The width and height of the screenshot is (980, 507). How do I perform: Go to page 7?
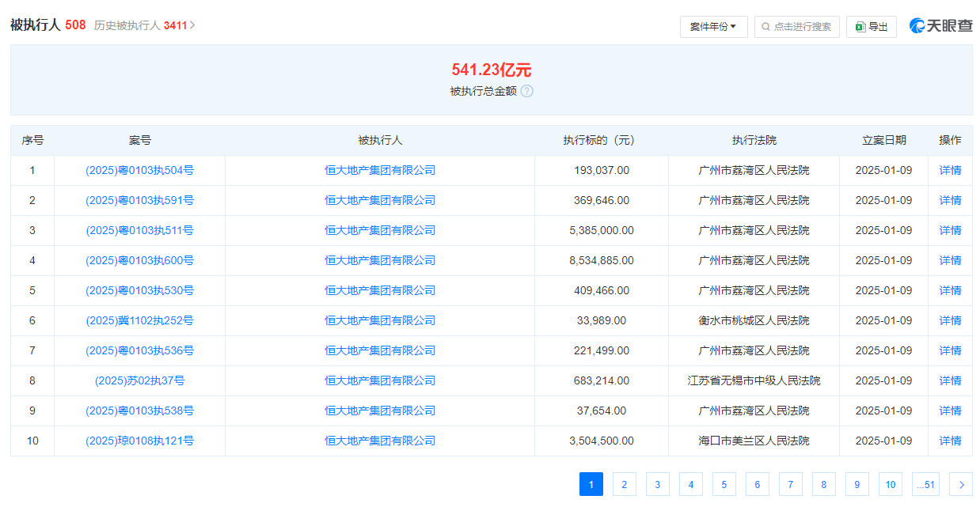tap(791, 484)
